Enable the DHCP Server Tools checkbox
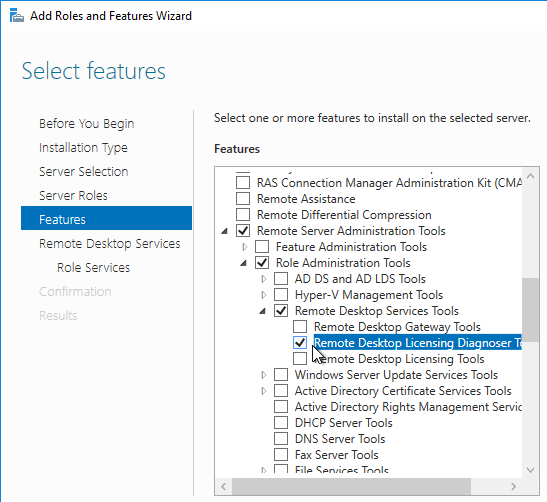Viewport: 547px width, 502px height. coord(281,423)
